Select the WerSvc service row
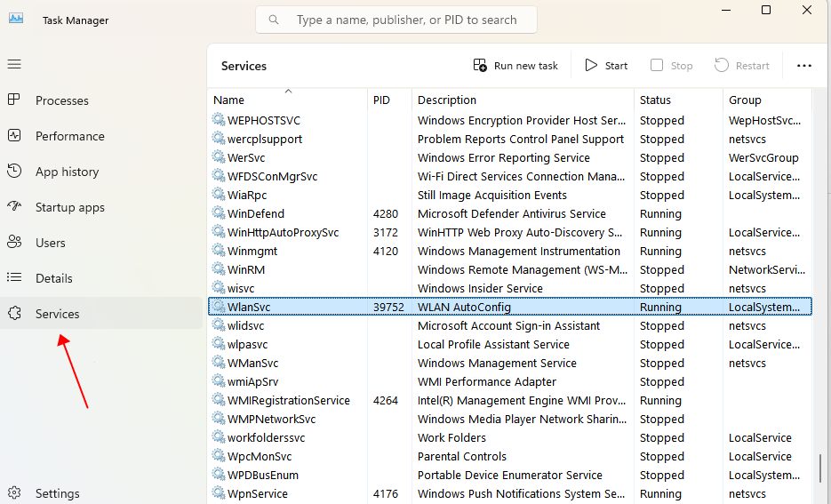The image size is (831, 504). [x=510, y=157]
